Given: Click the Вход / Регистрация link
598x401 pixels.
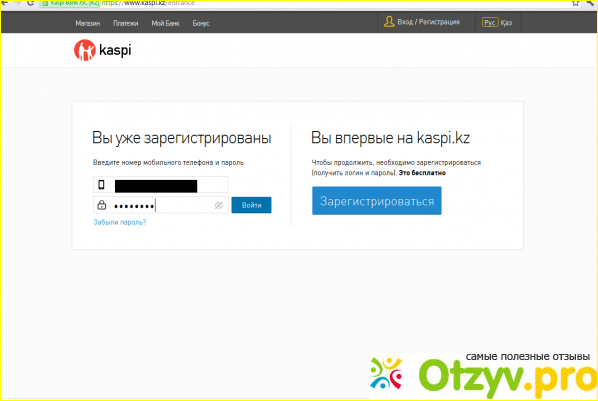Looking at the screenshot, I should tap(428, 22).
